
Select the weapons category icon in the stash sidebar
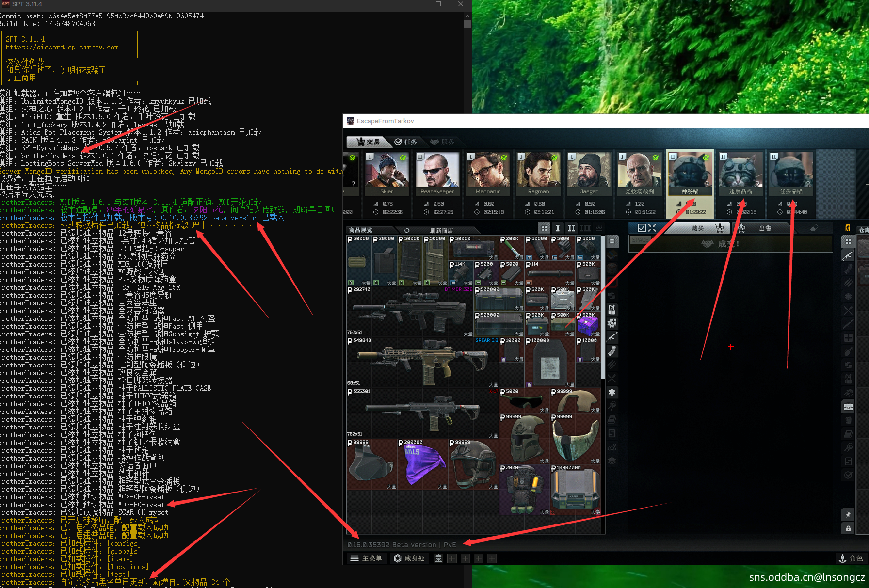pyautogui.click(x=848, y=255)
